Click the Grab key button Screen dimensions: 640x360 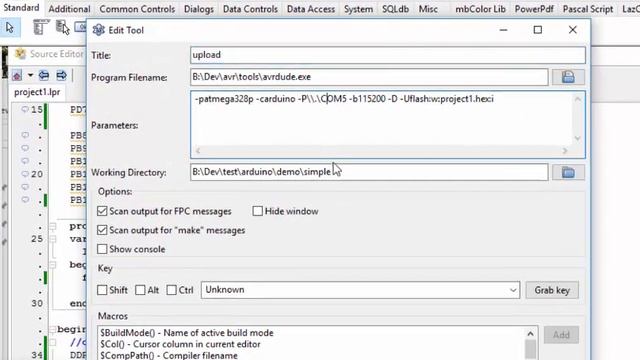click(x=552, y=290)
